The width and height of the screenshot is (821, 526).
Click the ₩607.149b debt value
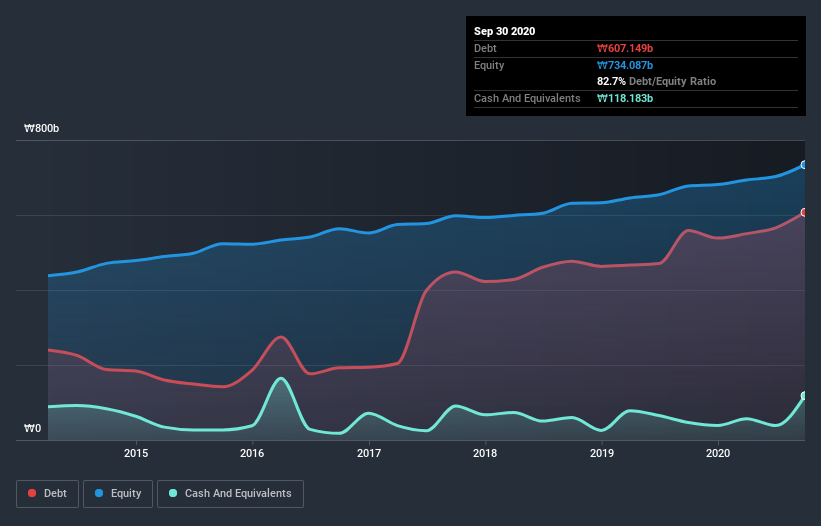pos(625,48)
